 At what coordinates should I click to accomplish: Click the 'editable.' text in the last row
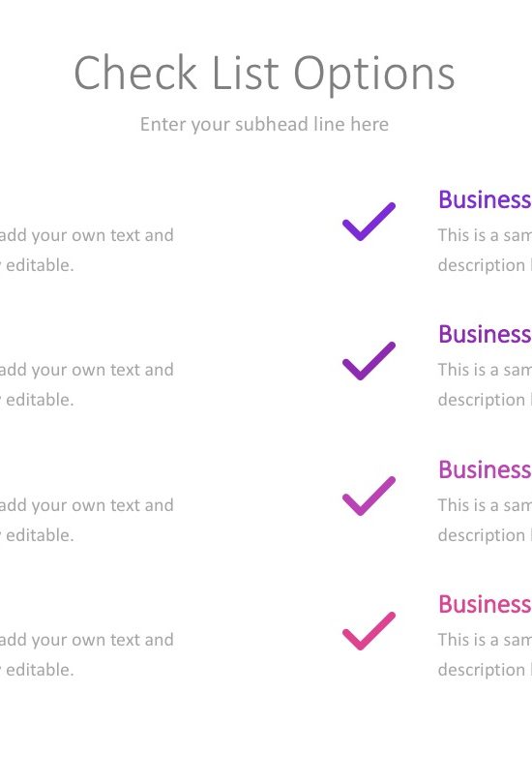pyautogui.click(x=40, y=670)
